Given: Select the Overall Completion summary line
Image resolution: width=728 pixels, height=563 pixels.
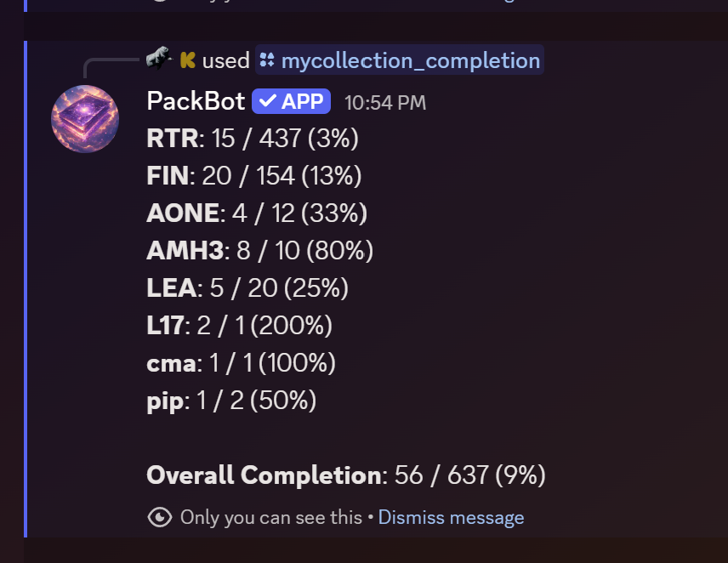Looking at the screenshot, I should [346, 475].
